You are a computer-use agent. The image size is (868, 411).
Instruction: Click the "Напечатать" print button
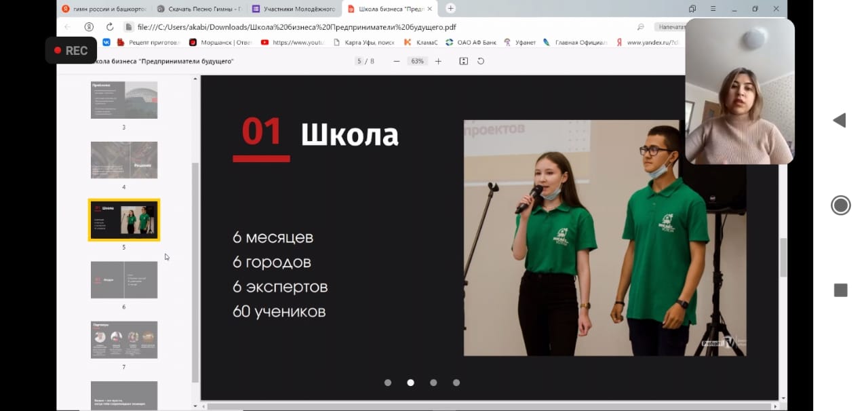670,26
